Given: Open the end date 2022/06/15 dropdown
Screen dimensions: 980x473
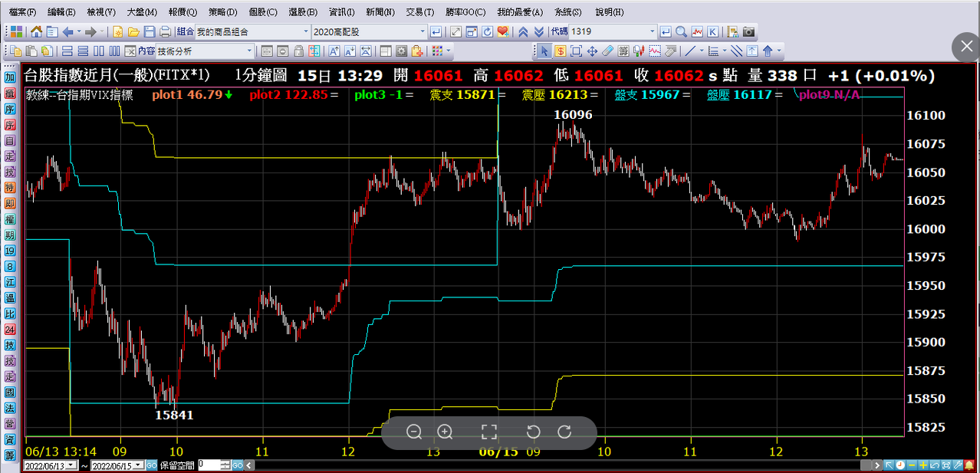Looking at the screenshot, I should point(139,465).
